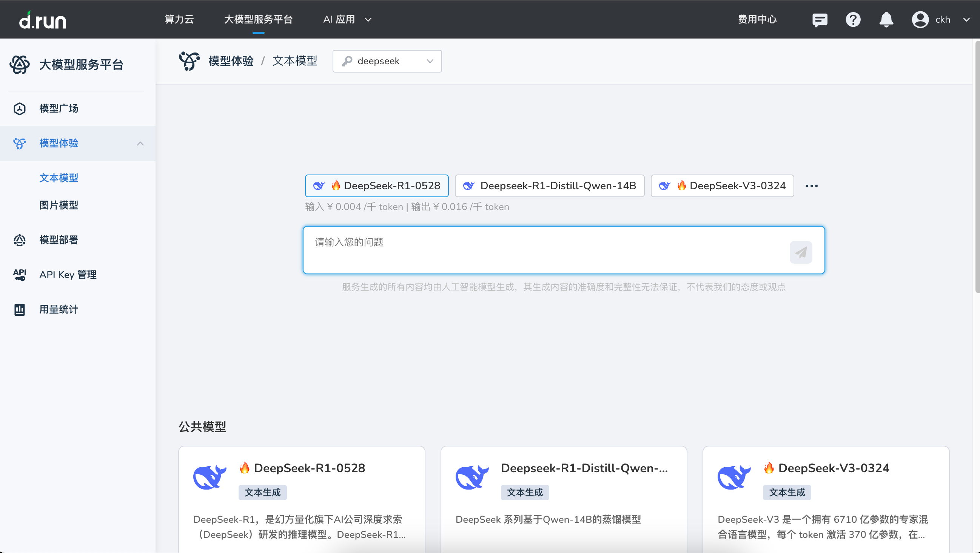Image resolution: width=980 pixels, height=553 pixels.
Task: Select the DeepSeek-R1-0528 model chip
Action: 377,186
